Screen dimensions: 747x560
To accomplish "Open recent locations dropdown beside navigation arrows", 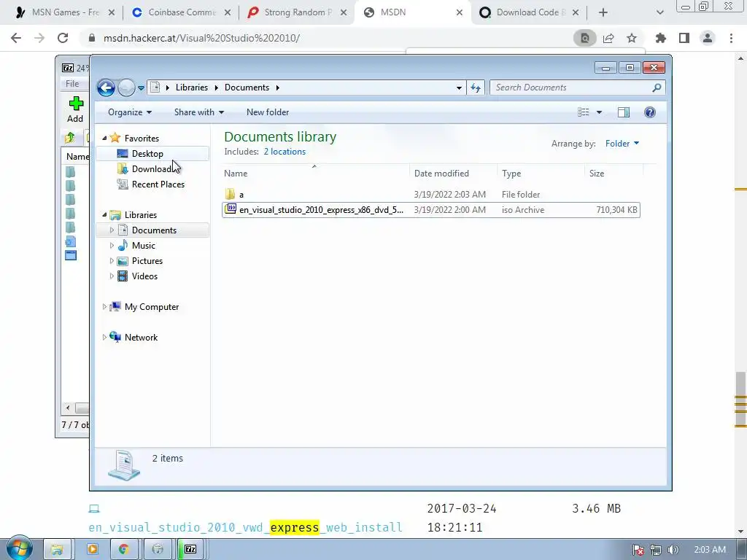I will tap(141, 88).
